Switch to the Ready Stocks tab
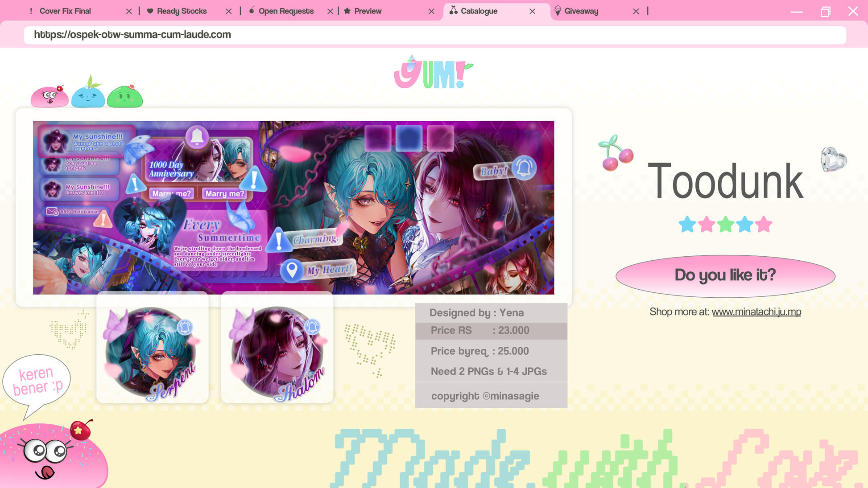This screenshot has width=868, height=488. (182, 11)
